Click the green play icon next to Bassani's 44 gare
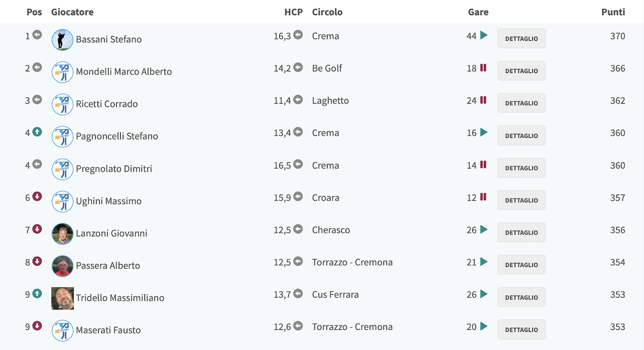The width and height of the screenshot is (644, 350). (484, 35)
